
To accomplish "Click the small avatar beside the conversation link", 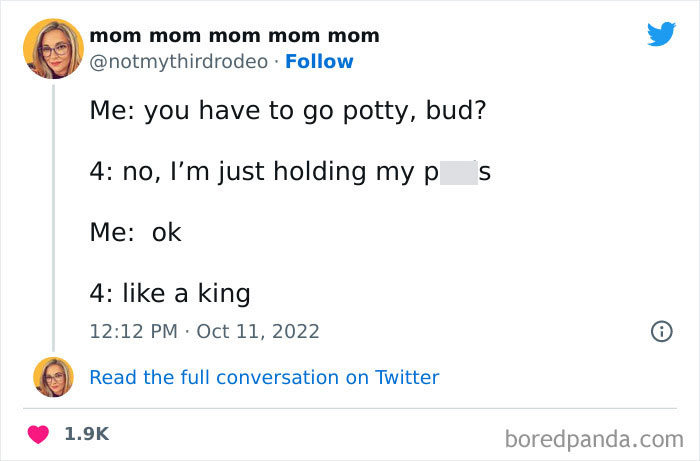I will (x=53, y=377).
